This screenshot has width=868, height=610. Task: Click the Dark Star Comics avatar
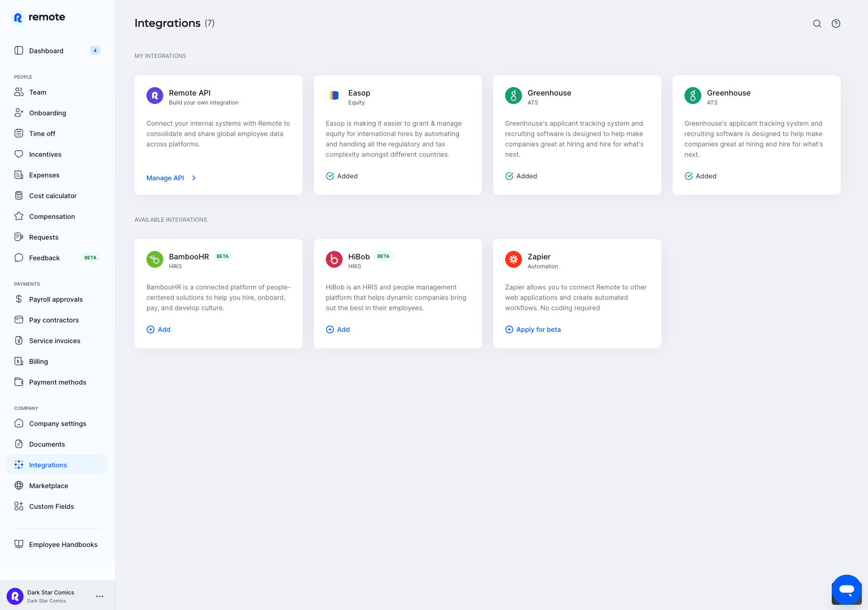pyautogui.click(x=15, y=596)
